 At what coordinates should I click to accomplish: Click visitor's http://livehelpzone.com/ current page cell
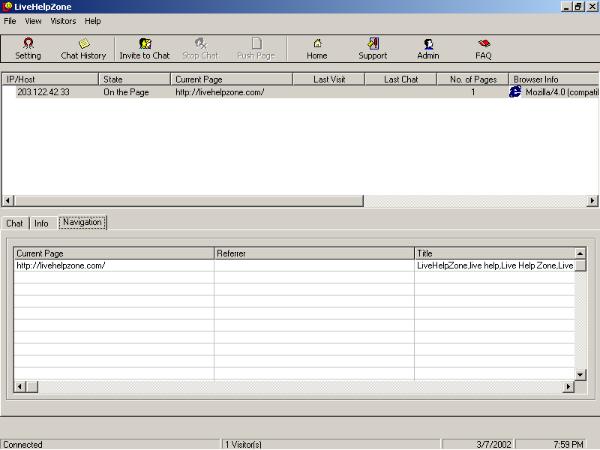pos(220,92)
